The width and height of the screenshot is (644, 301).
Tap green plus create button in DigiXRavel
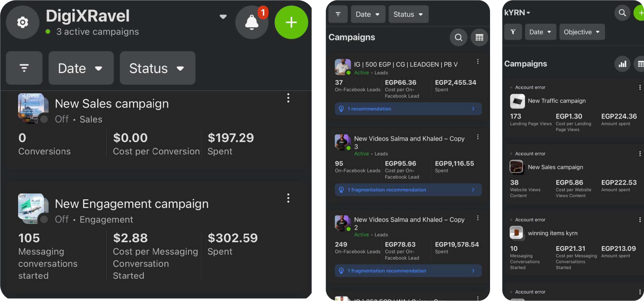pyautogui.click(x=291, y=22)
